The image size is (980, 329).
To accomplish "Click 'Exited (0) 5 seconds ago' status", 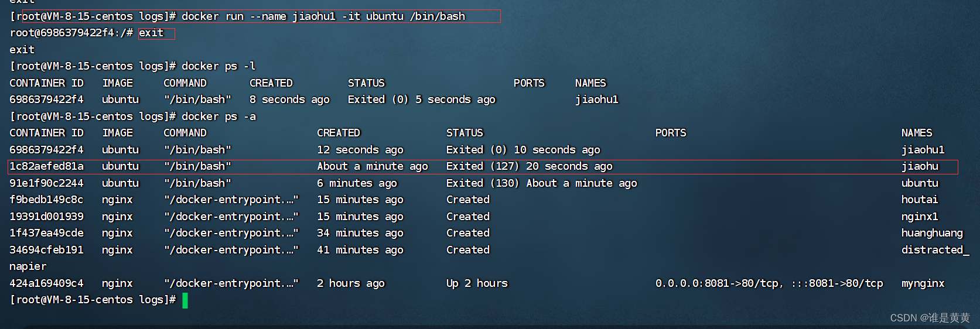I will click(422, 100).
